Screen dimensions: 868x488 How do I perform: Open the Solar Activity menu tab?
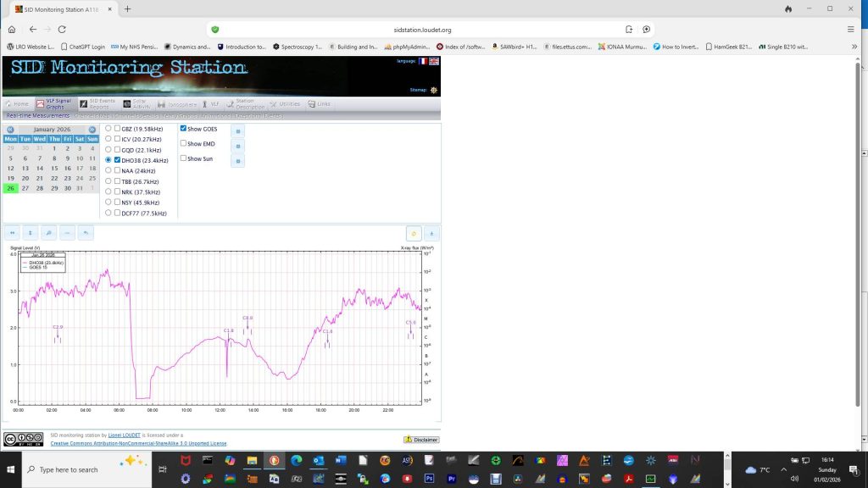point(137,103)
